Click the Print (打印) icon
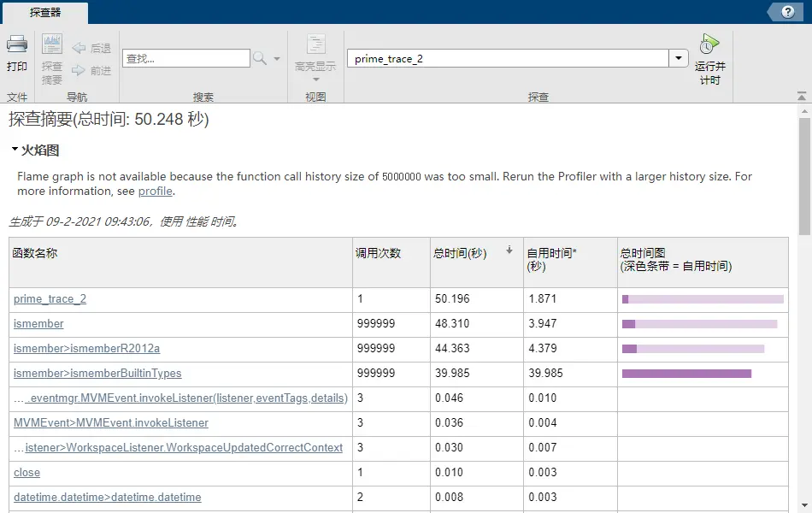This screenshot has height=513, width=812. click(x=16, y=44)
